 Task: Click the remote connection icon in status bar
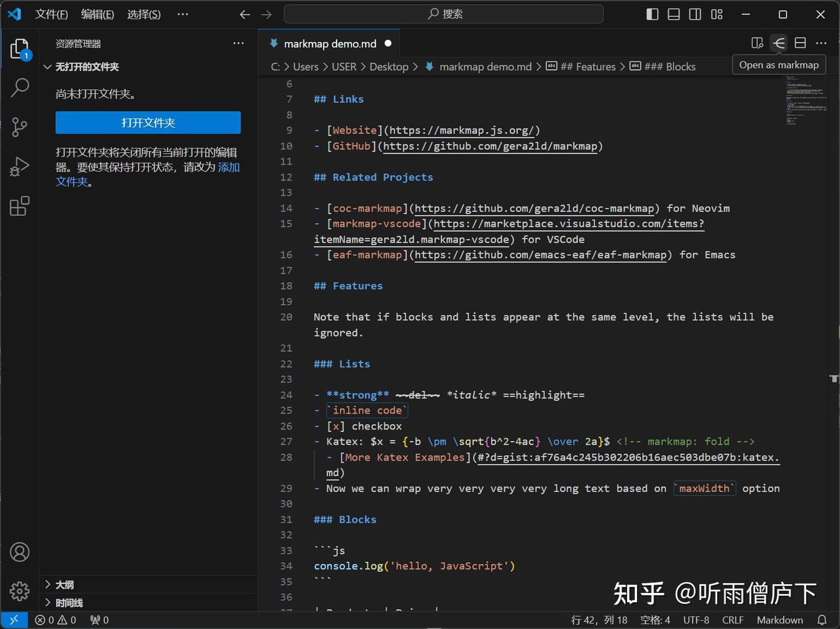pos(15,620)
